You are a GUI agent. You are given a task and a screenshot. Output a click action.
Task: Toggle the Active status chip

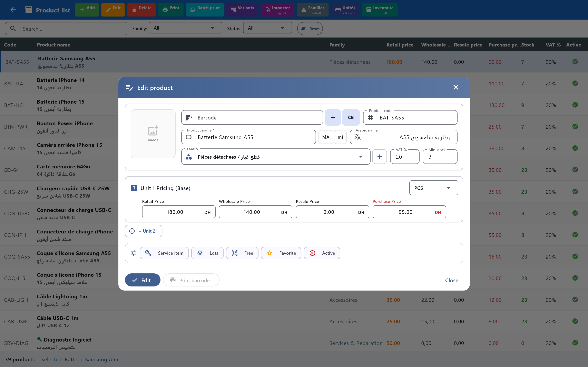322,253
